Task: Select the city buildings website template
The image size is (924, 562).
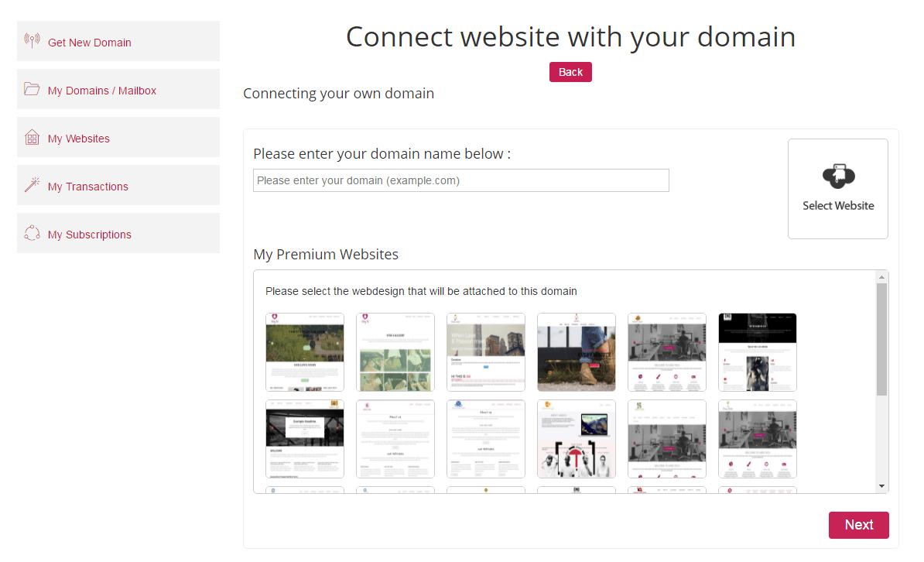Action: [485, 352]
